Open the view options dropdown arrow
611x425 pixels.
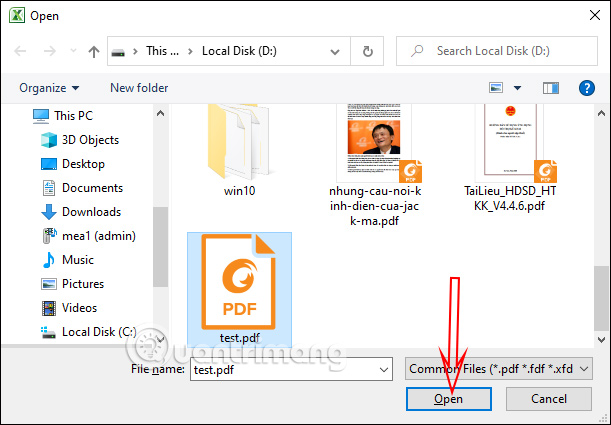pyautogui.click(x=517, y=88)
